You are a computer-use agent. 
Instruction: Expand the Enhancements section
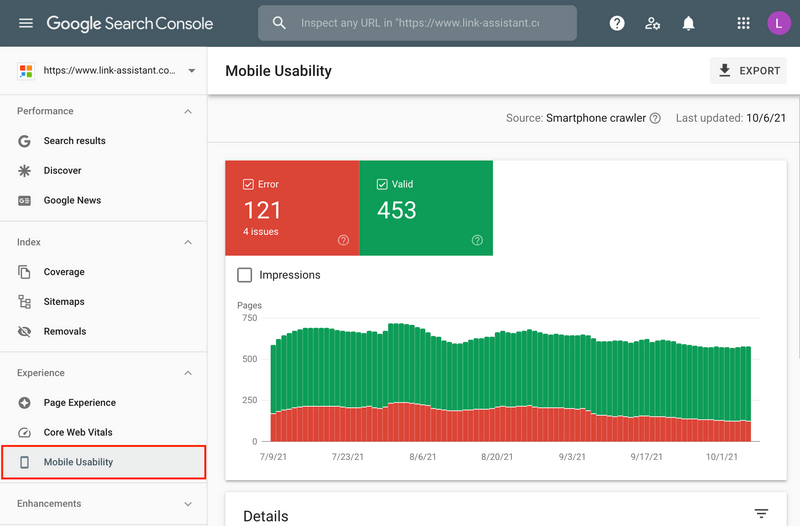tap(188, 504)
